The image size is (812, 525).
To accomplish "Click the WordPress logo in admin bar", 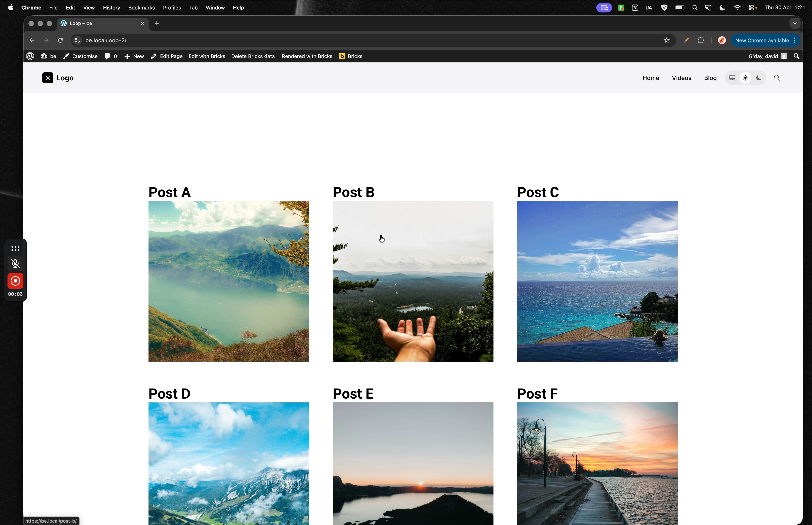I will pos(30,56).
